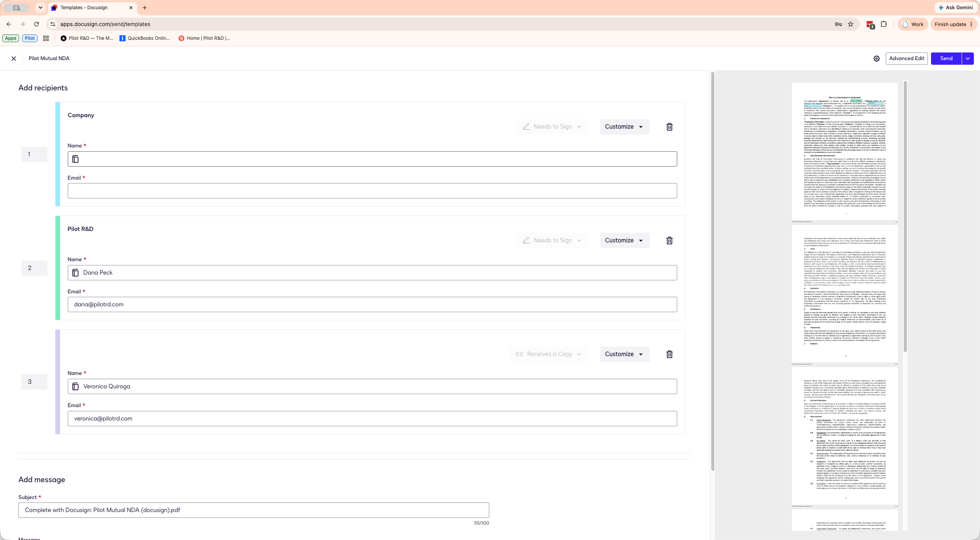Screen dimensions: 980x540
Task: Click Finish update button
Action: 953,24
